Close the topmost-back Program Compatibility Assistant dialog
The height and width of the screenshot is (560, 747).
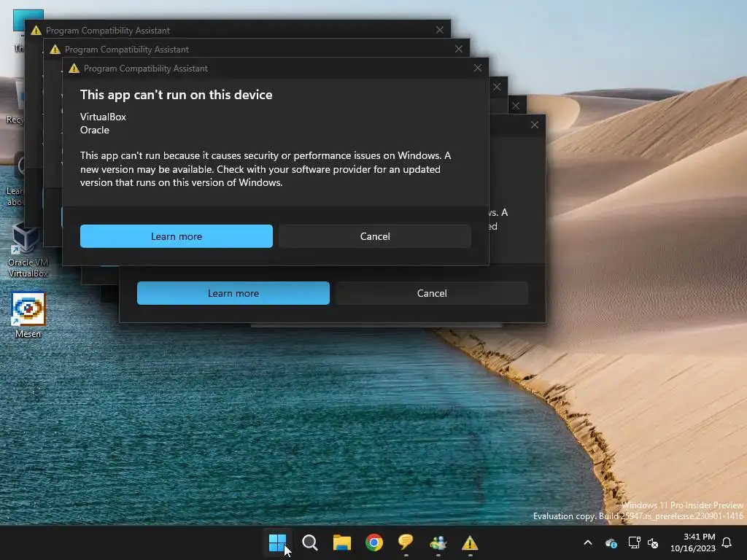(440, 30)
